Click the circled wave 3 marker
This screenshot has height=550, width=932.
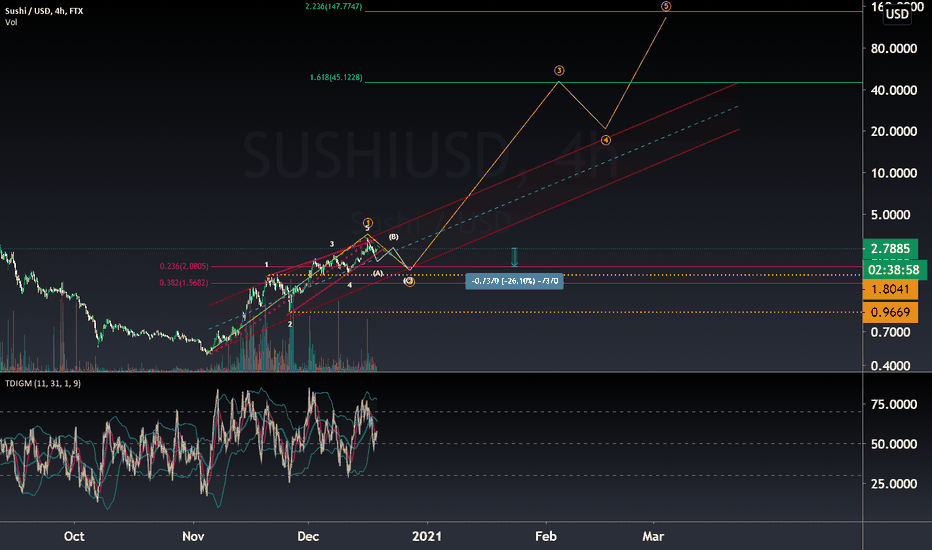559,71
